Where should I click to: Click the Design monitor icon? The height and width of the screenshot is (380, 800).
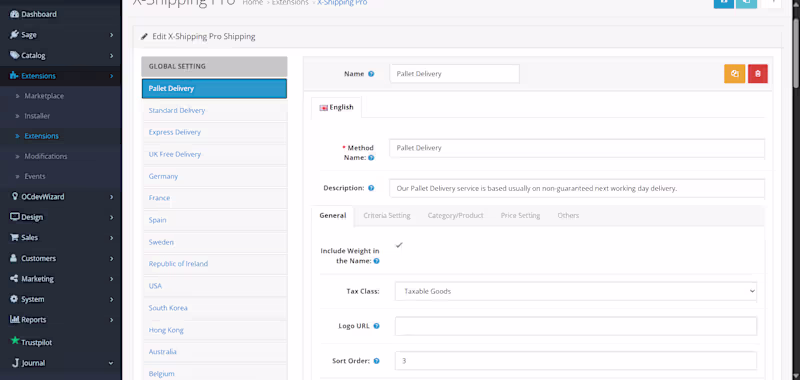[x=15, y=217]
